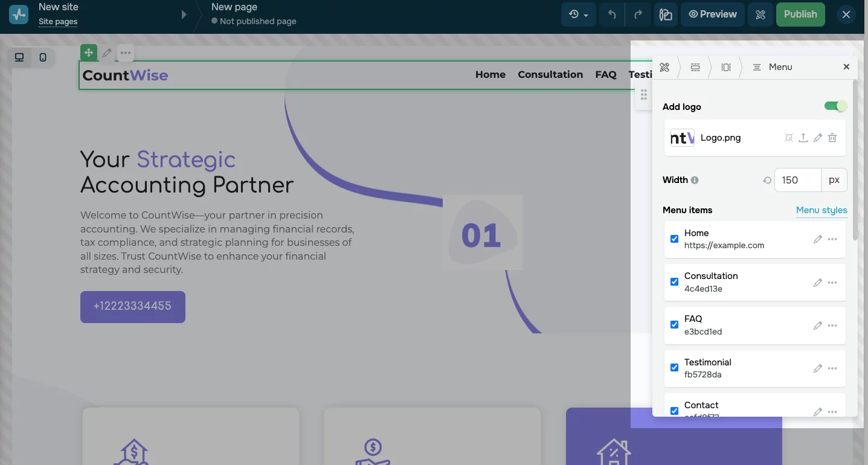The width and height of the screenshot is (868, 465).
Task: Edit the Home menu item
Action: click(x=818, y=239)
